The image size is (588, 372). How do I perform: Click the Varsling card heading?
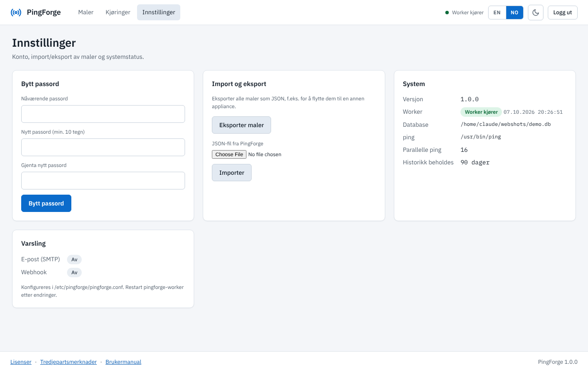pos(33,244)
